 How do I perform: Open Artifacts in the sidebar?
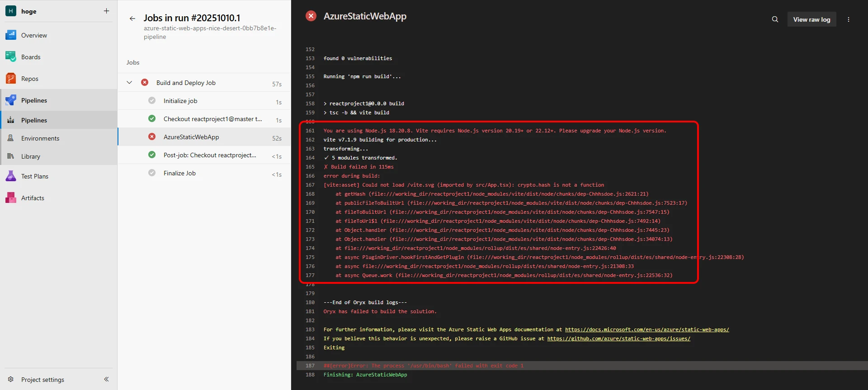pos(33,198)
